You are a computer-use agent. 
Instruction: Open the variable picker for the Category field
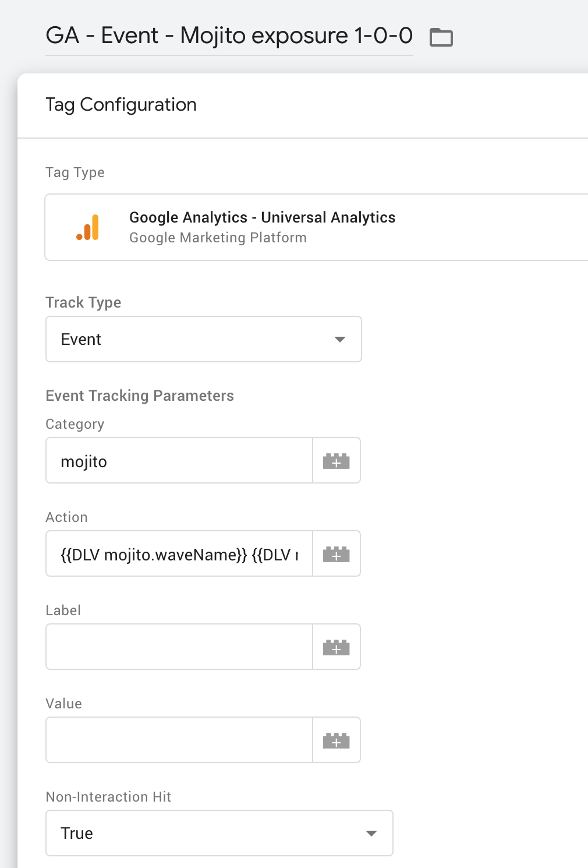(x=336, y=460)
